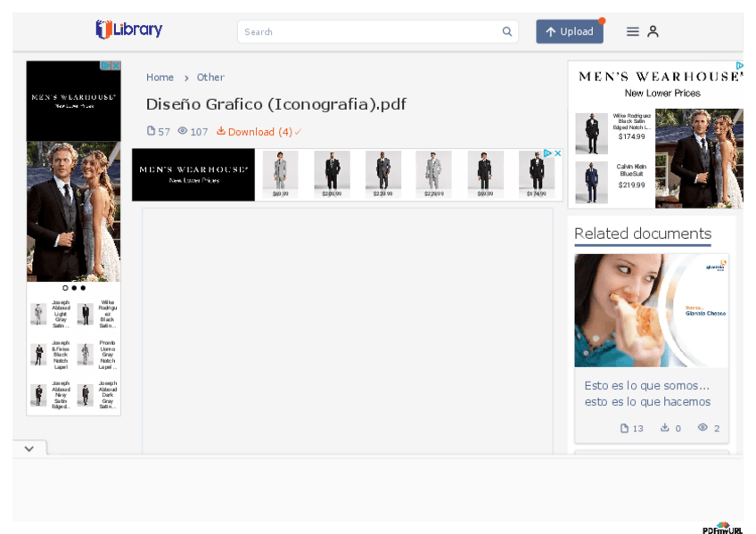Viewport: 756px width, 534px height.
Task: Click the page icon beside 13
Action: [x=624, y=429]
